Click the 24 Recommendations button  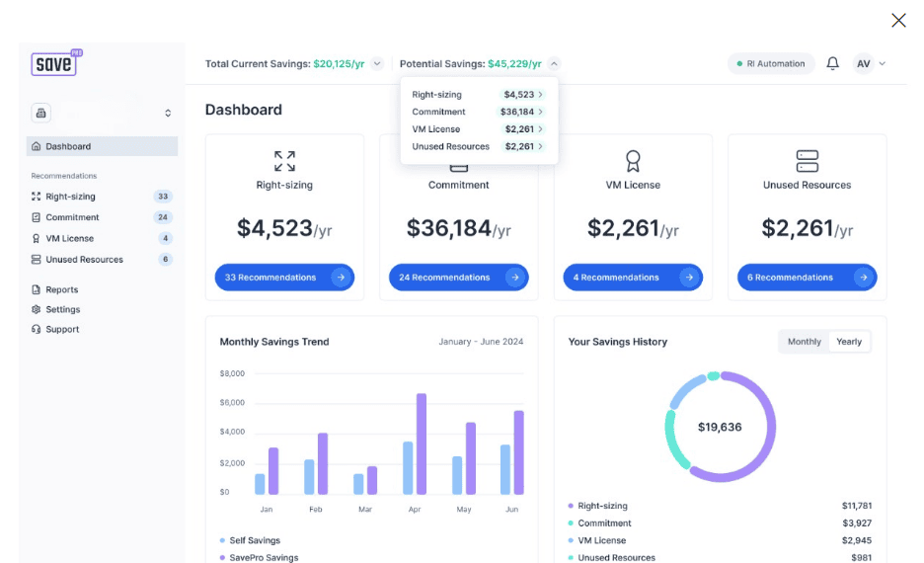click(458, 278)
